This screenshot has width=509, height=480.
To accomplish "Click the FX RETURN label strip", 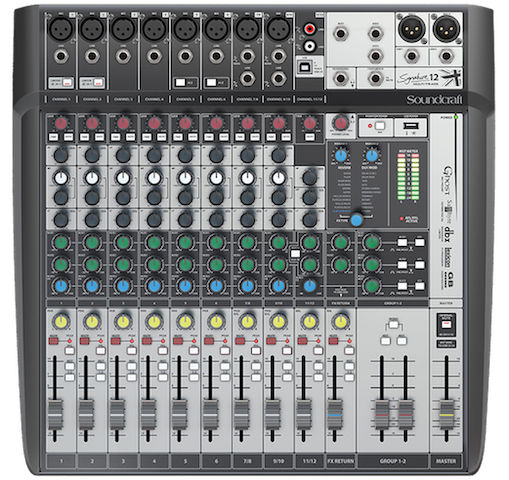I will pos(340,461).
